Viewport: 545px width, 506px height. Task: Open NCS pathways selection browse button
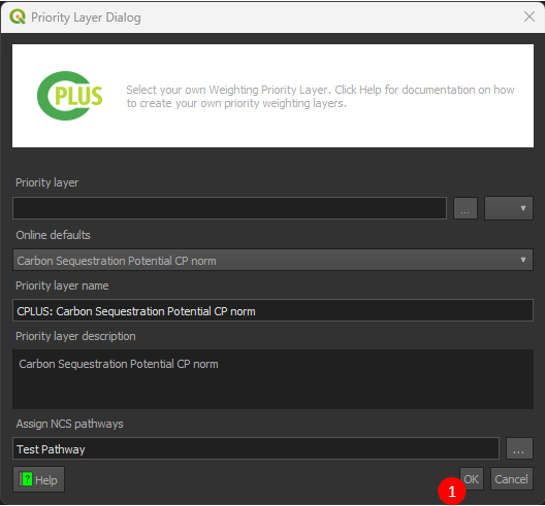[519, 449]
